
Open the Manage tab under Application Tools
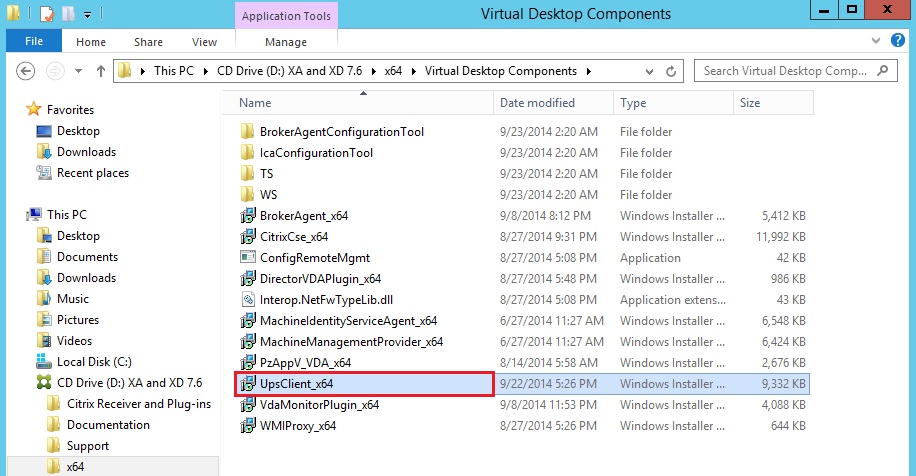(x=286, y=42)
